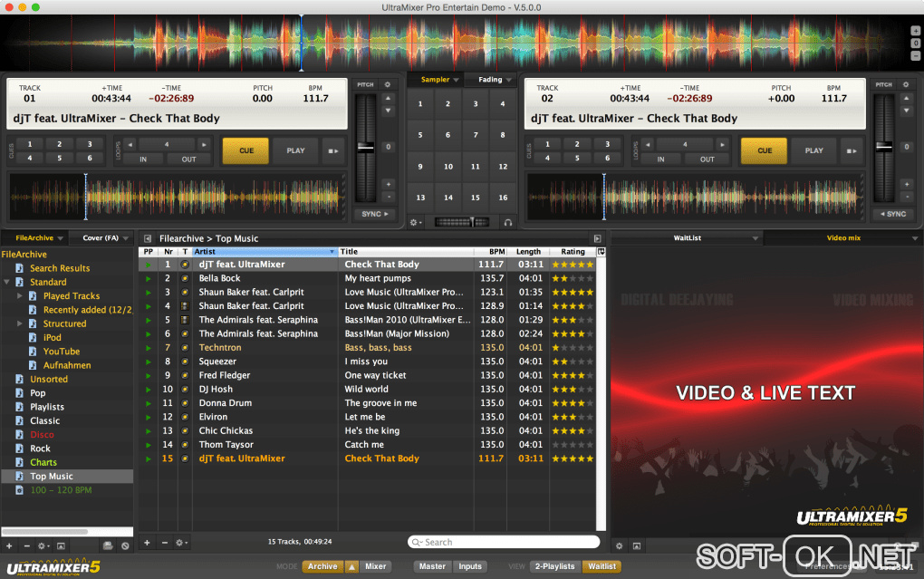
Task: Click sampler headphone preview icon
Action: pos(507,222)
